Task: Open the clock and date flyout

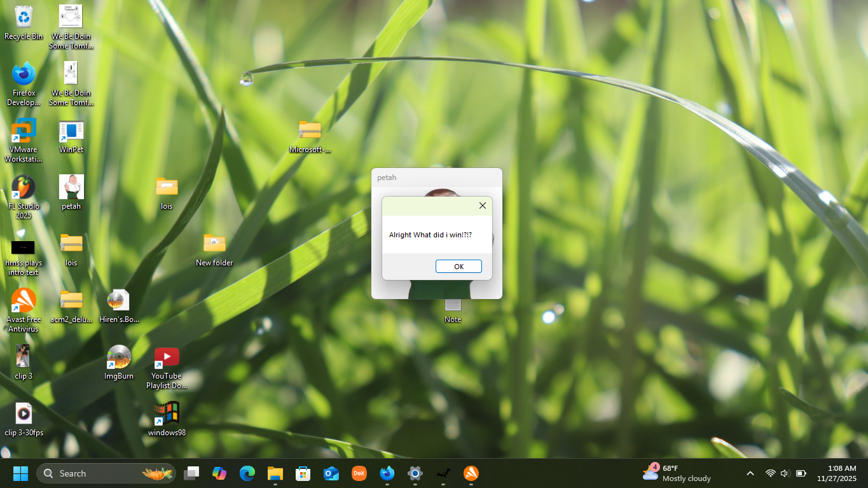Action: click(837, 473)
